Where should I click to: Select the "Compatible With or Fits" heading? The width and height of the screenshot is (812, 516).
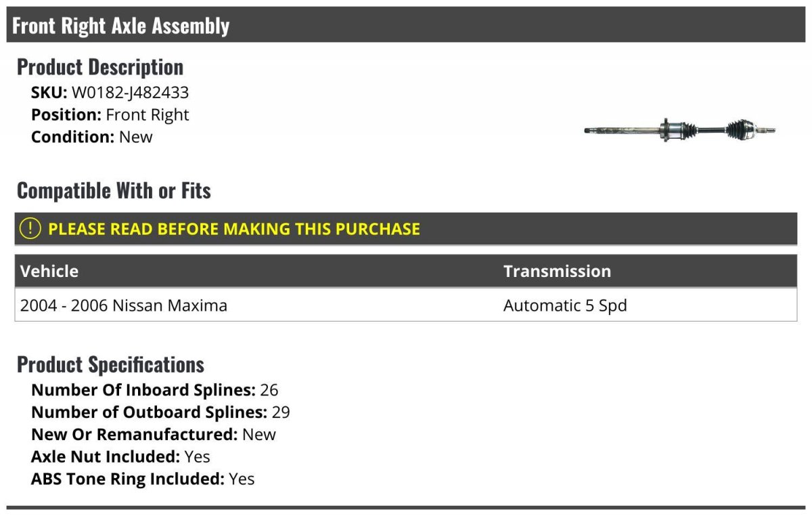click(114, 191)
